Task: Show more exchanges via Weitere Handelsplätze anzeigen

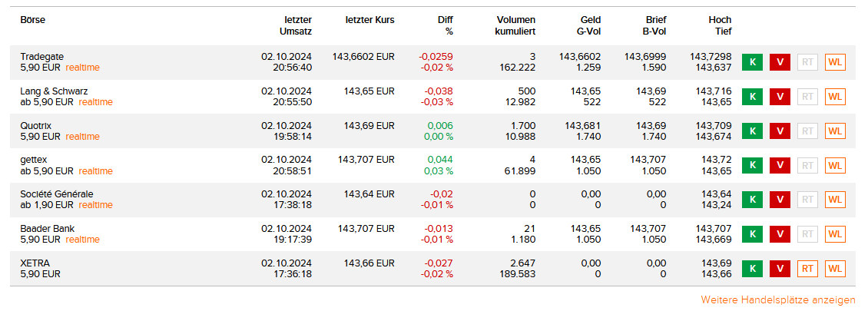Action: [777, 299]
